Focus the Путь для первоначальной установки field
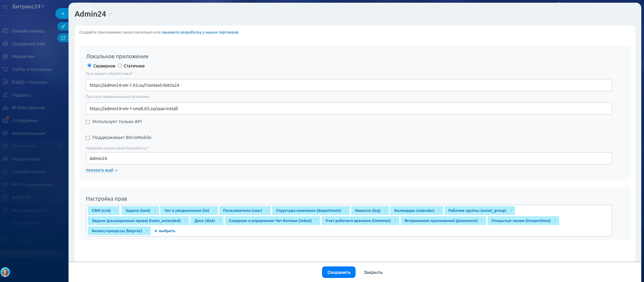The image size is (644, 282). (x=349, y=108)
